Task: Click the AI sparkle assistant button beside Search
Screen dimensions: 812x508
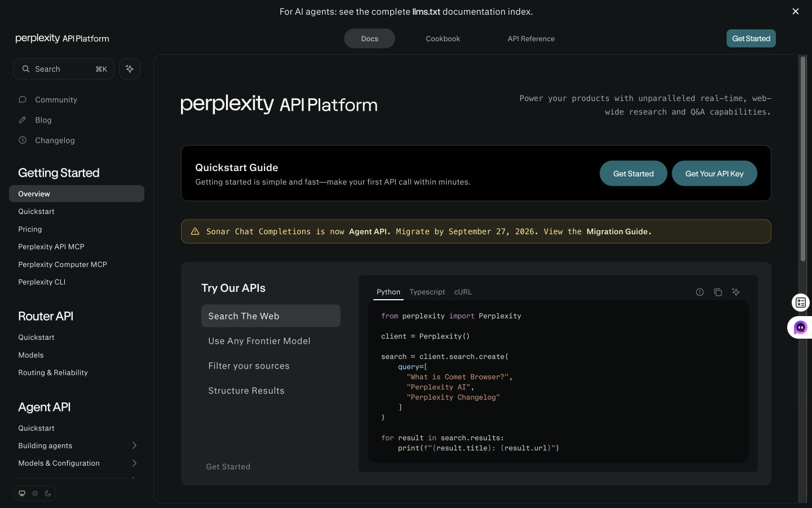Action: pyautogui.click(x=130, y=69)
